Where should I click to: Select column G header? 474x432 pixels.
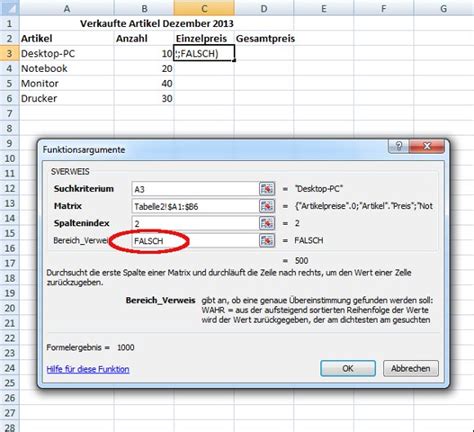click(x=444, y=8)
